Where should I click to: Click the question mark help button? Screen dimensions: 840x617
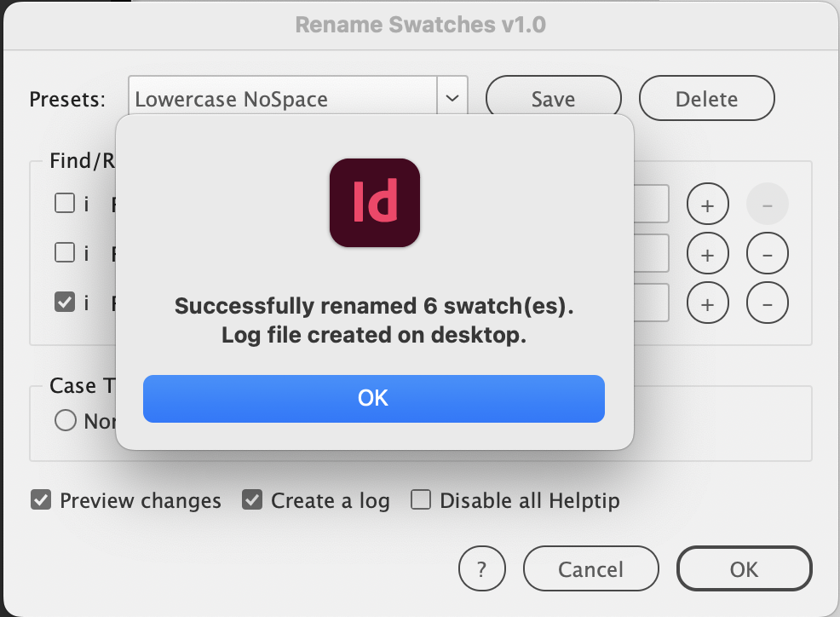(481, 568)
